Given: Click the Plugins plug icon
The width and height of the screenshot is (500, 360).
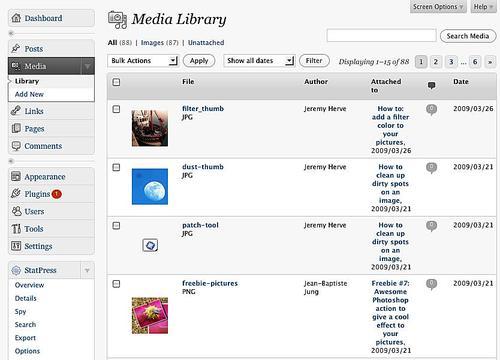Looking at the screenshot, I should 16,193.
